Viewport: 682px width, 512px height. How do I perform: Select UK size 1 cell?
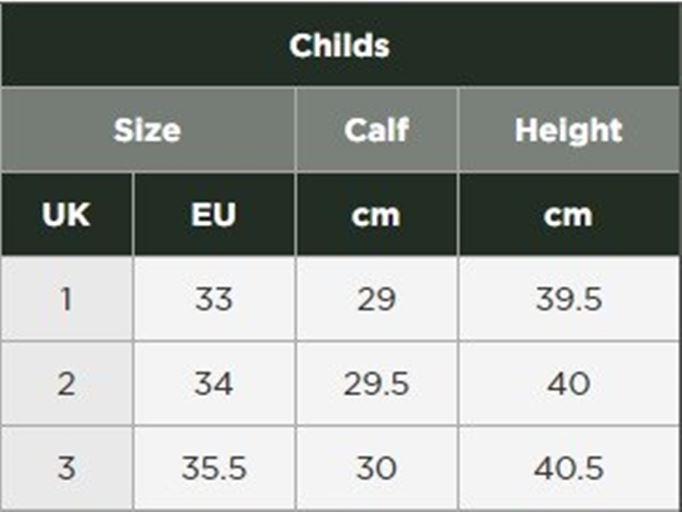coord(66,299)
